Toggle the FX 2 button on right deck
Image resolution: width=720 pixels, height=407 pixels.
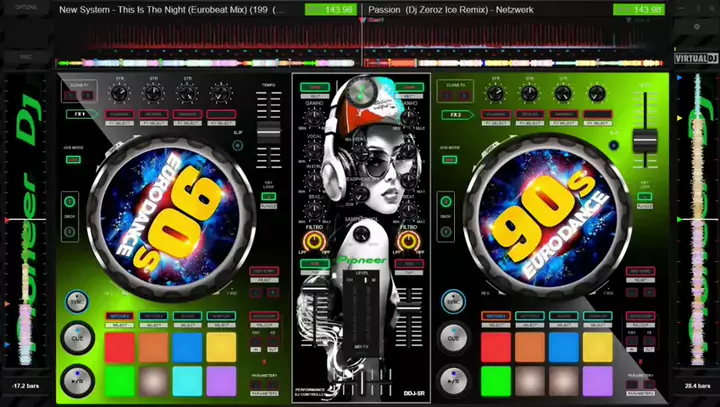click(x=455, y=115)
